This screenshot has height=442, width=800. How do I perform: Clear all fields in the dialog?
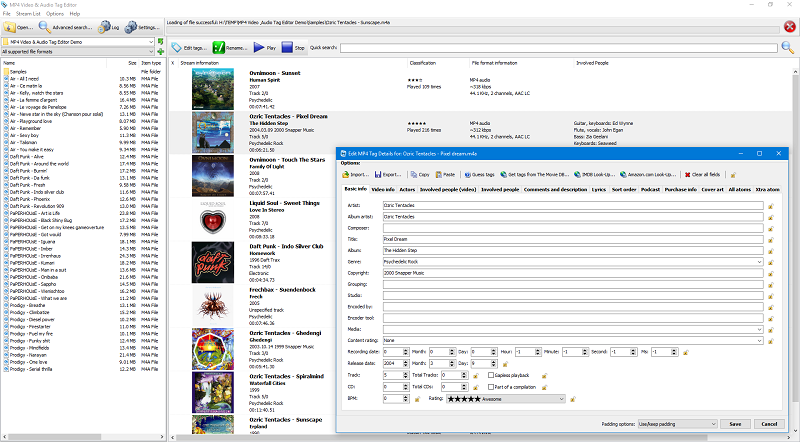tap(703, 175)
